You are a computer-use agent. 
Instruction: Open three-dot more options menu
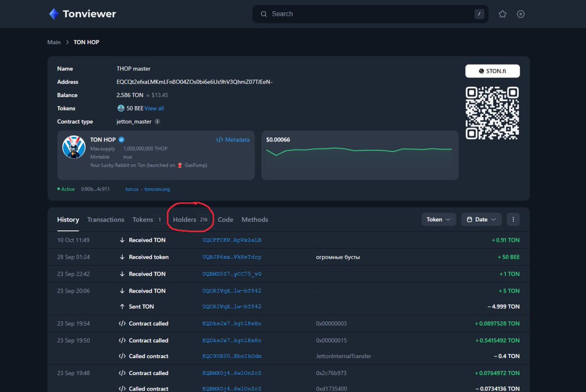click(x=513, y=220)
